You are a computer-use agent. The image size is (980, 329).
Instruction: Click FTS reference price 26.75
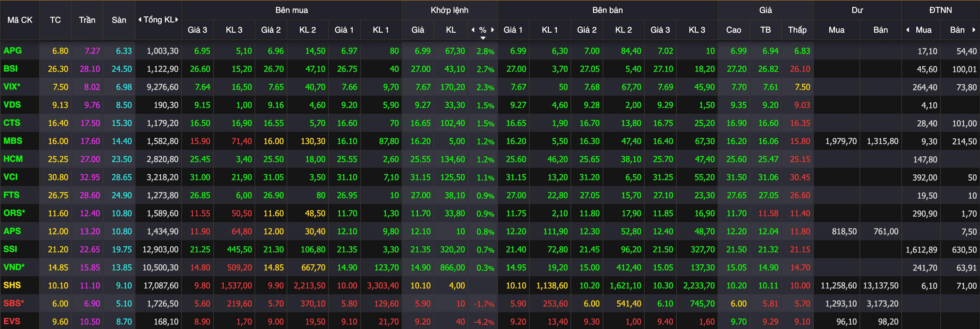(58, 195)
